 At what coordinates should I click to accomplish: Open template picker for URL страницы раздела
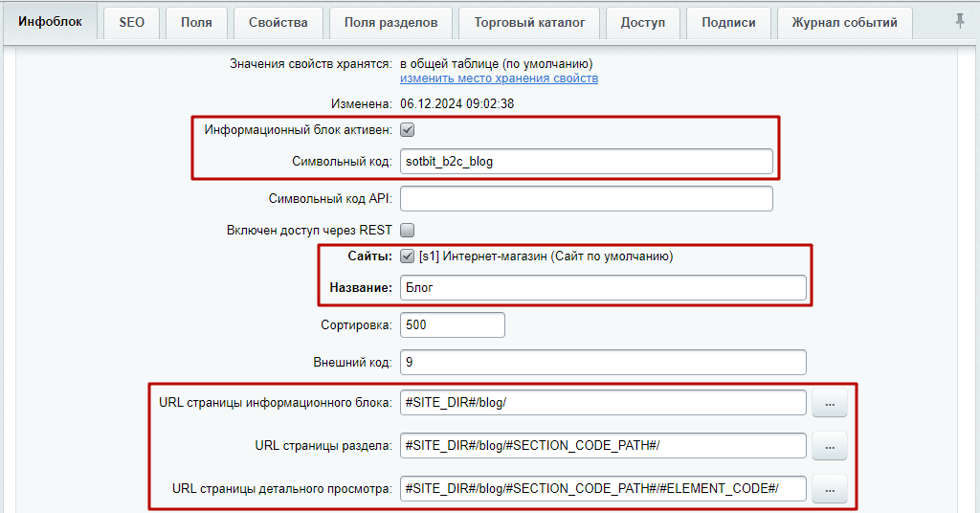[x=830, y=446]
